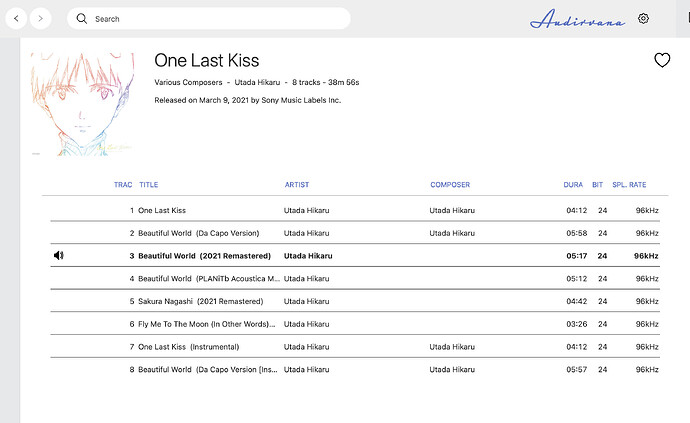690x423 pixels.
Task: Select Sakura Nagashi (2021 Remastered) track
Action: [x=200, y=301]
